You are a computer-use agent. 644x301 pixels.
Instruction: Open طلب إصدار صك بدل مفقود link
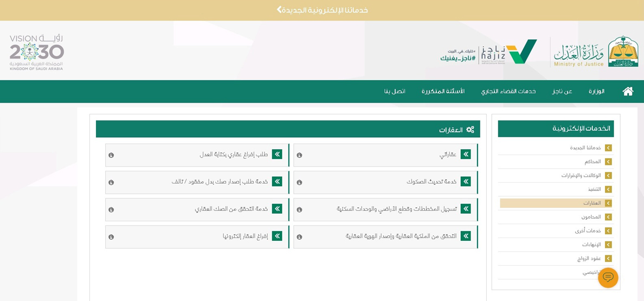coord(220,182)
